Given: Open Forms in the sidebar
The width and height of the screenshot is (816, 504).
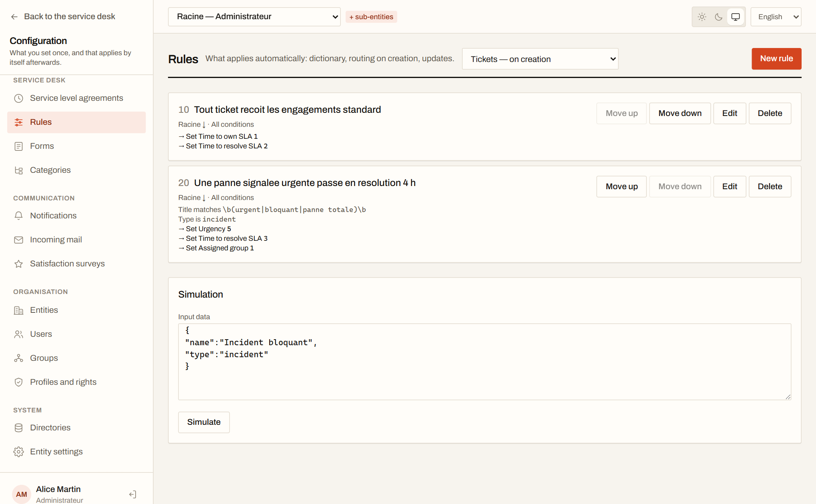Looking at the screenshot, I should (x=76, y=146).
